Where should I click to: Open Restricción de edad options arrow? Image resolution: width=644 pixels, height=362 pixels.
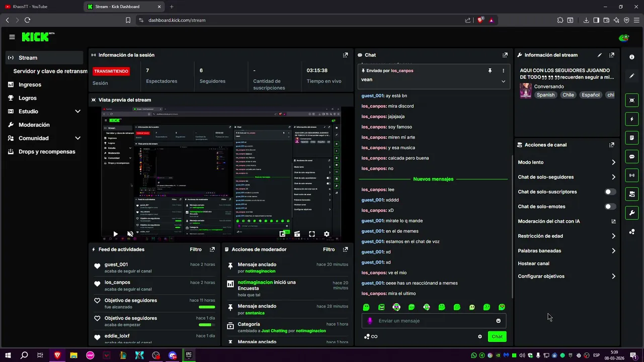(613, 236)
